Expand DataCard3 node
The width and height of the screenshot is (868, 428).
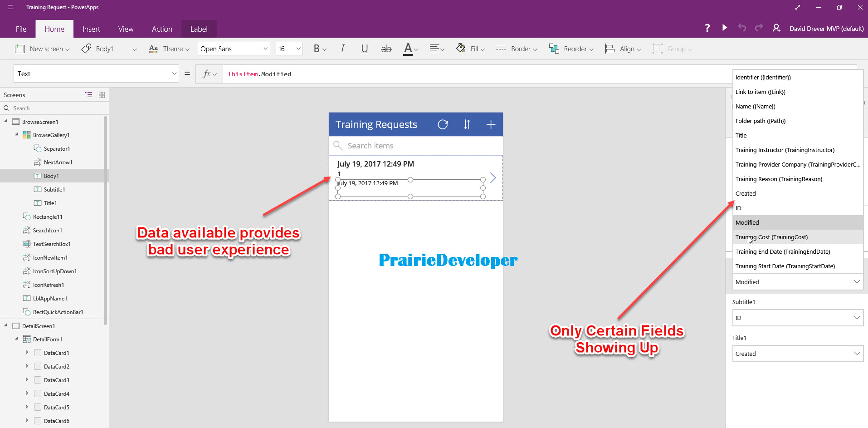27,379
